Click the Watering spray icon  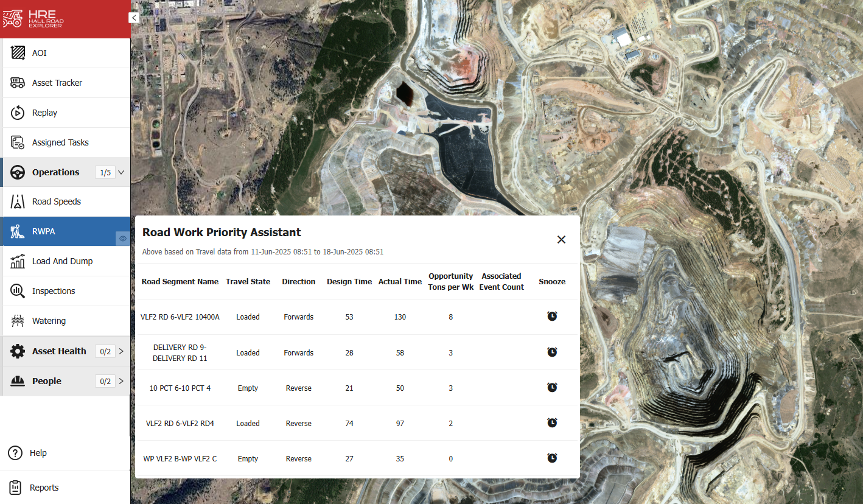18,321
